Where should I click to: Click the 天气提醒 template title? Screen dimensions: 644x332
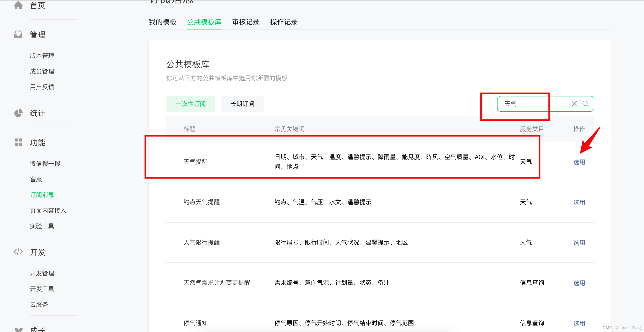click(x=195, y=162)
